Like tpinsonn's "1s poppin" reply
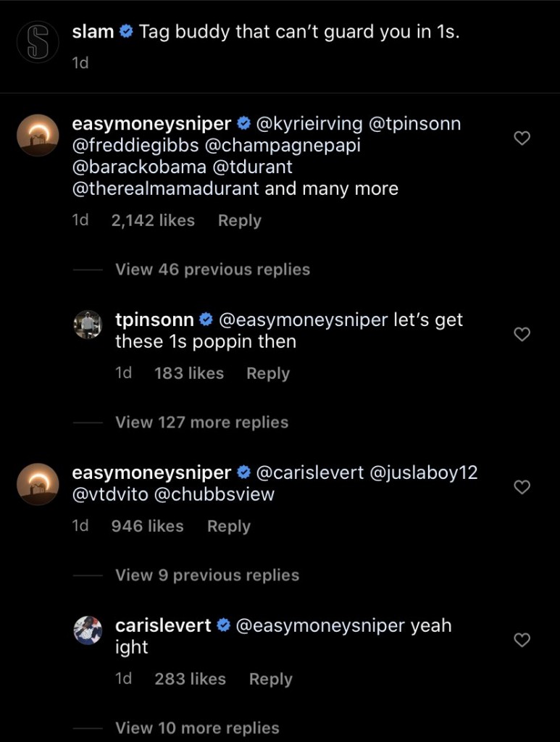 pyautogui.click(x=522, y=334)
